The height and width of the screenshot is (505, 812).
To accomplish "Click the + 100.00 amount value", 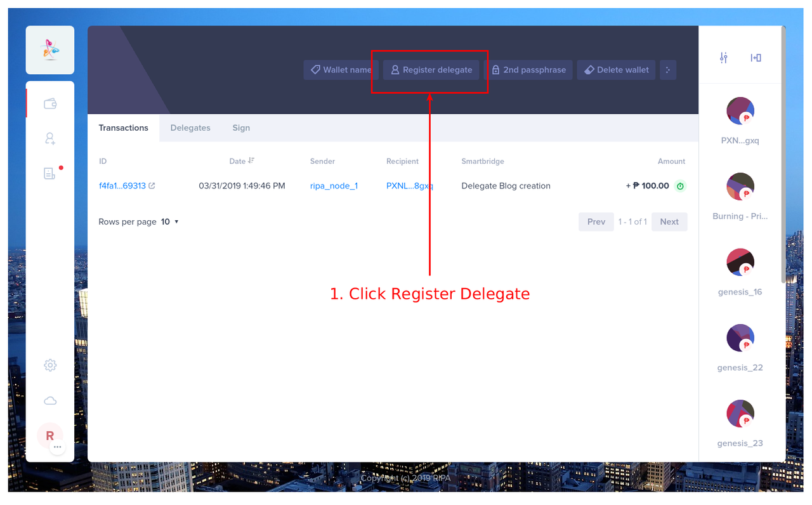I will 647,186.
